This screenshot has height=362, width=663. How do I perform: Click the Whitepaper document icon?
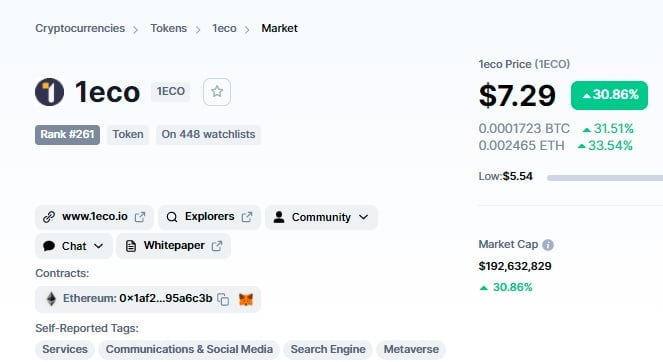[131, 246]
